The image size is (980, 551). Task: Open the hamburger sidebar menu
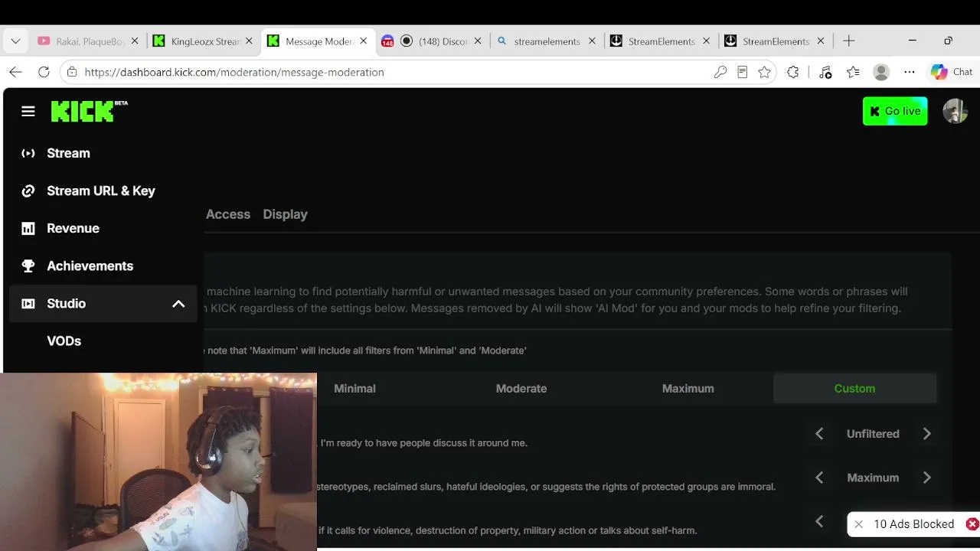pyautogui.click(x=28, y=111)
